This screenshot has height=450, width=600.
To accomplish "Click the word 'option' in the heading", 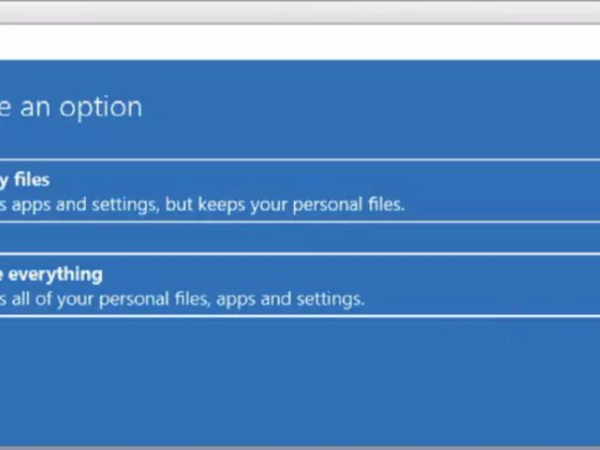I will 98,107.
